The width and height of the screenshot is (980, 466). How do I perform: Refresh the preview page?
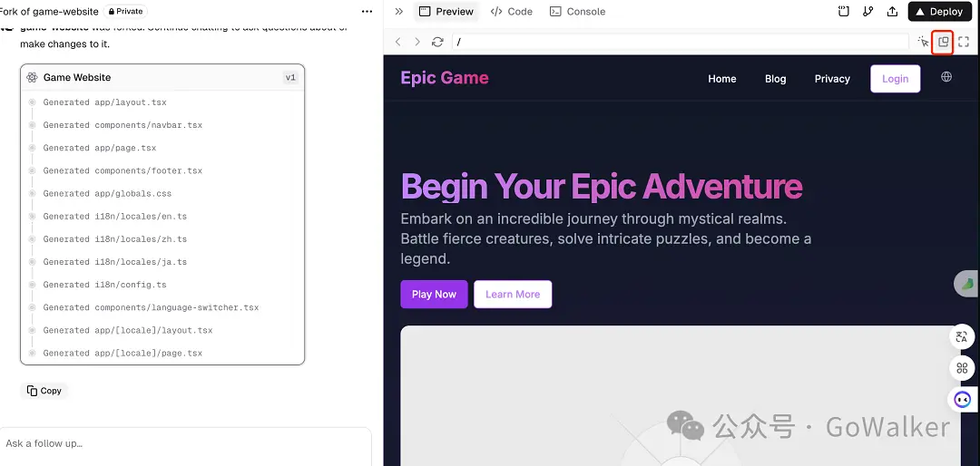click(x=437, y=42)
